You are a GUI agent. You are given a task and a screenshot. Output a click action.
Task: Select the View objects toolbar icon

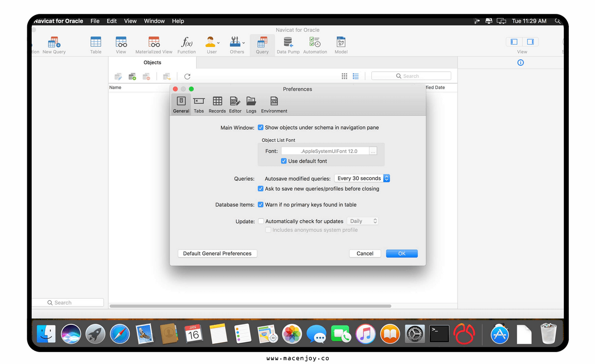121,45
